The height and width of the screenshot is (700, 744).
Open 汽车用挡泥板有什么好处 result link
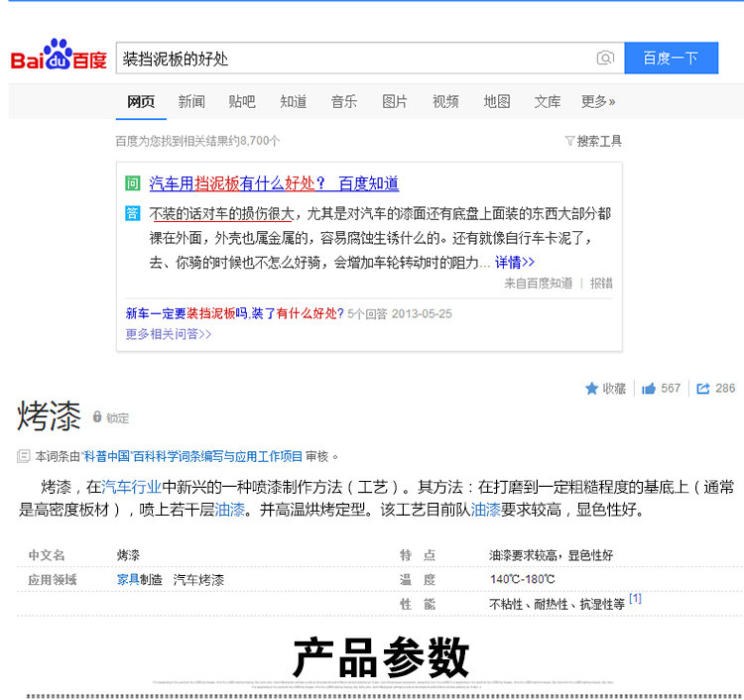[274, 183]
